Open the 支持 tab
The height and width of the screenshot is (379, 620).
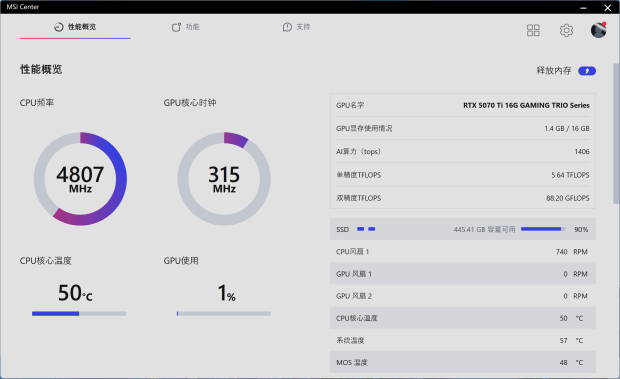click(x=296, y=27)
